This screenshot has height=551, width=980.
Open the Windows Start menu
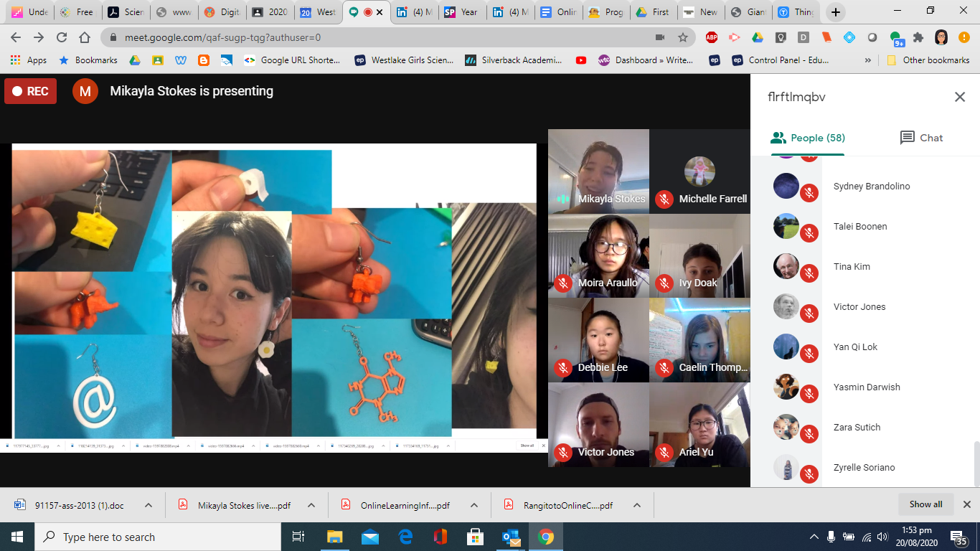coord(17,537)
